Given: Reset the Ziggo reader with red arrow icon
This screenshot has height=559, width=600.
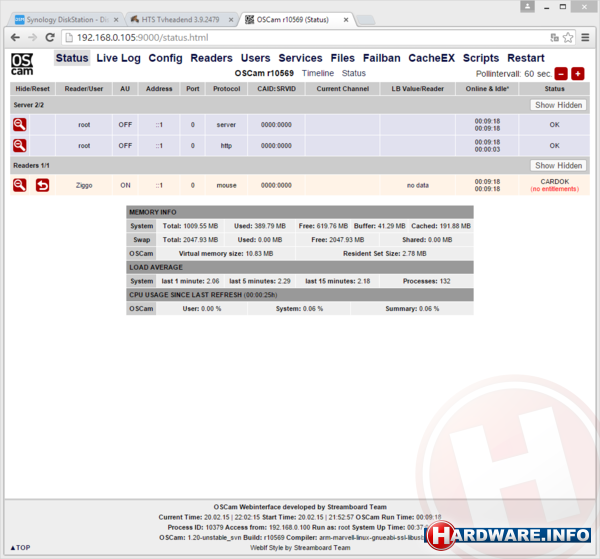Looking at the screenshot, I should pos(42,185).
